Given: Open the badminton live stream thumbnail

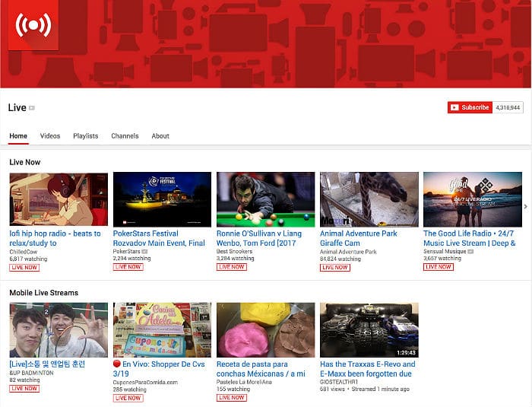Looking at the screenshot, I should pos(59,330).
